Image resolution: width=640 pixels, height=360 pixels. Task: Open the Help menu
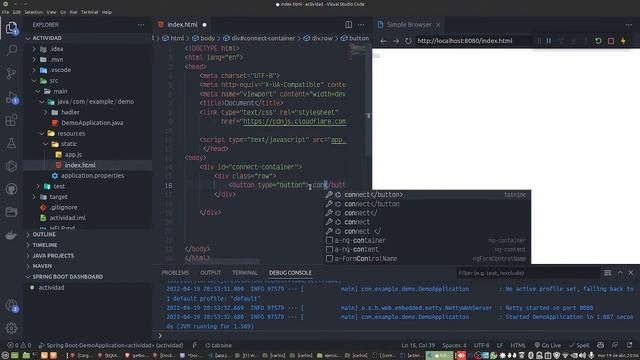coord(107,12)
